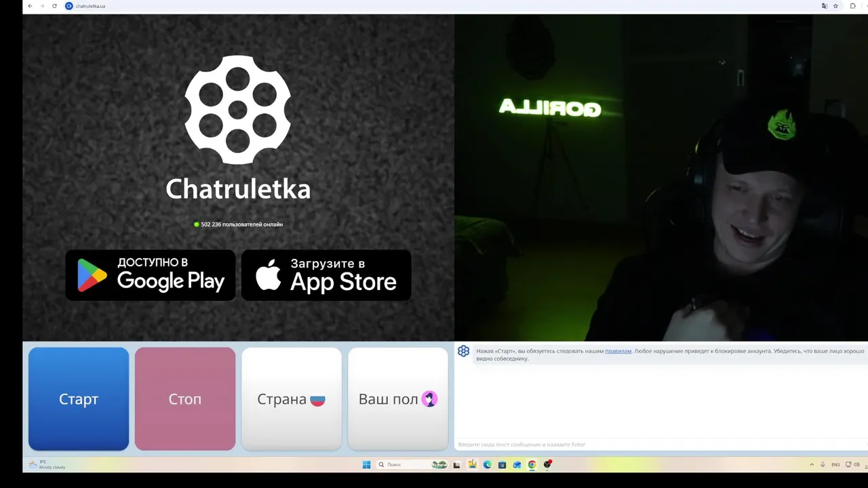
Task: Open the Google Play download badge
Action: [151, 275]
